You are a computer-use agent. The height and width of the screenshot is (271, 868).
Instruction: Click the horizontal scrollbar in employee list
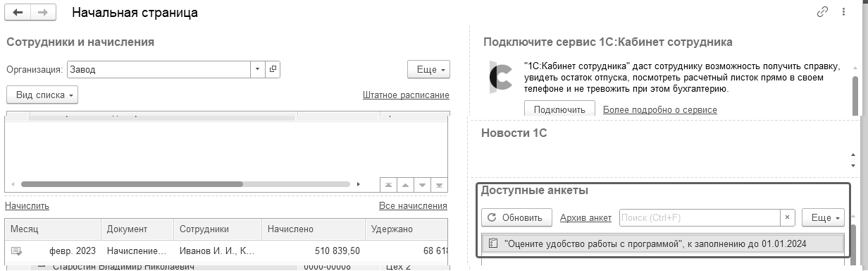coord(132,184)
